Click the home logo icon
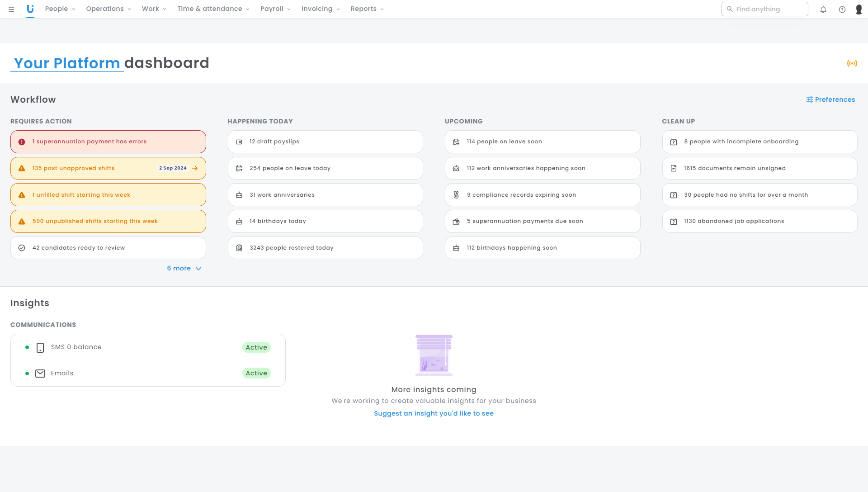The image size is (868, 492). (x=30, y=9)
